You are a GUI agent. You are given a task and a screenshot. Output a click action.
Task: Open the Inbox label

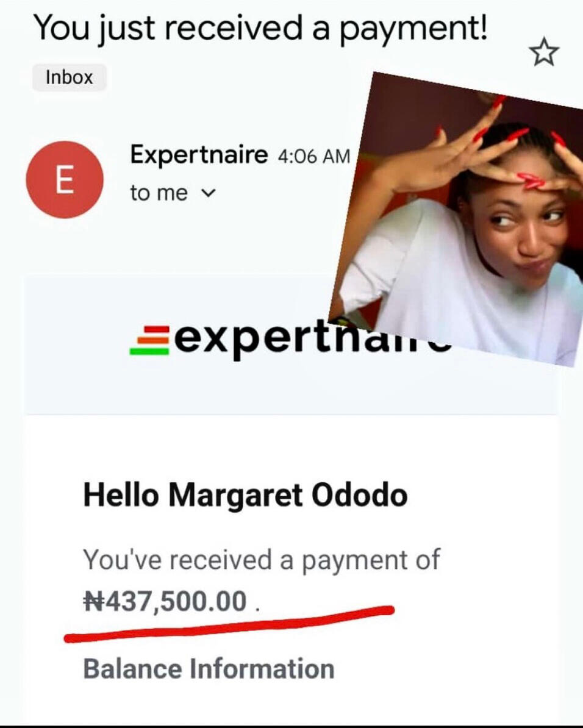tap(70, 78)
